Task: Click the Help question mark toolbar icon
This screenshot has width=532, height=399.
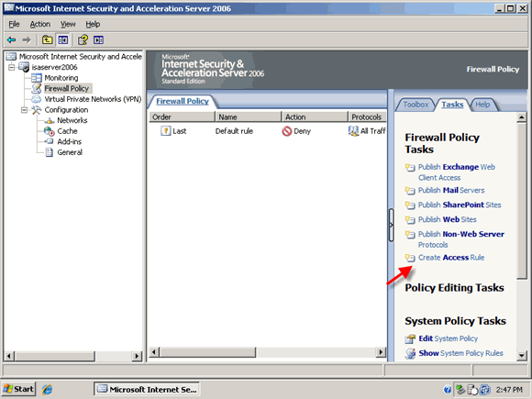Action: click(x=83, y=40)
